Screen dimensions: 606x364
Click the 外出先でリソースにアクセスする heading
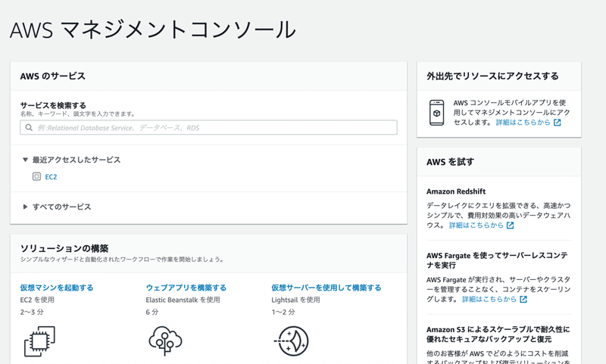(x=493, y=76)
